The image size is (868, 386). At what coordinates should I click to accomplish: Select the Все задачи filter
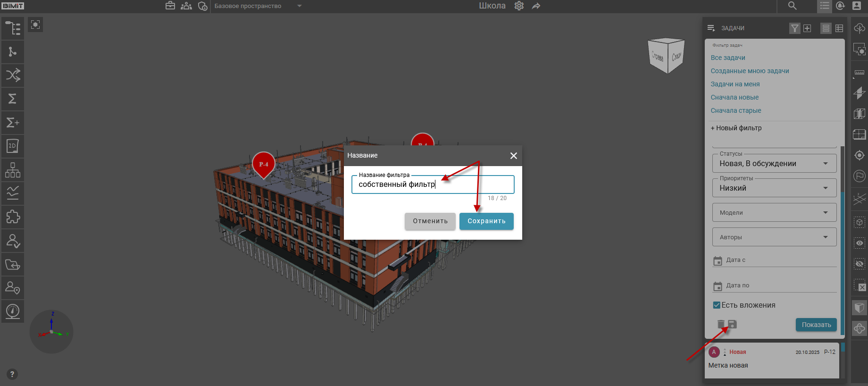pos(728,58)
